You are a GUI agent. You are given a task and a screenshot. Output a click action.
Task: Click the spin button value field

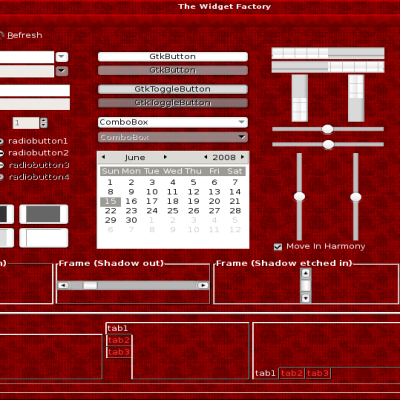[26, 123]
